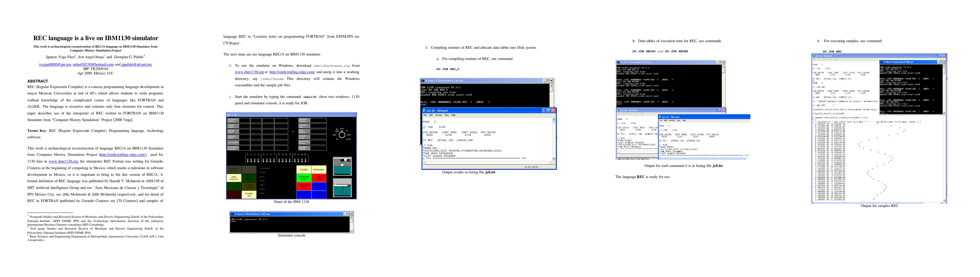This screenshot has width=980, height=277.
Task: Click scroll-up arrow in job.lst Notepad
Action: click(x=554, y=120)
